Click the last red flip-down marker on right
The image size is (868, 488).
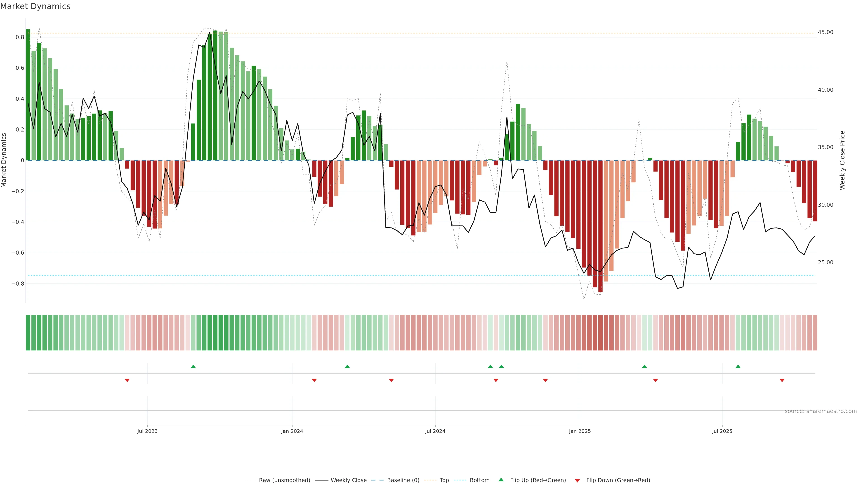pyautogui.click(x=782, y=380)
